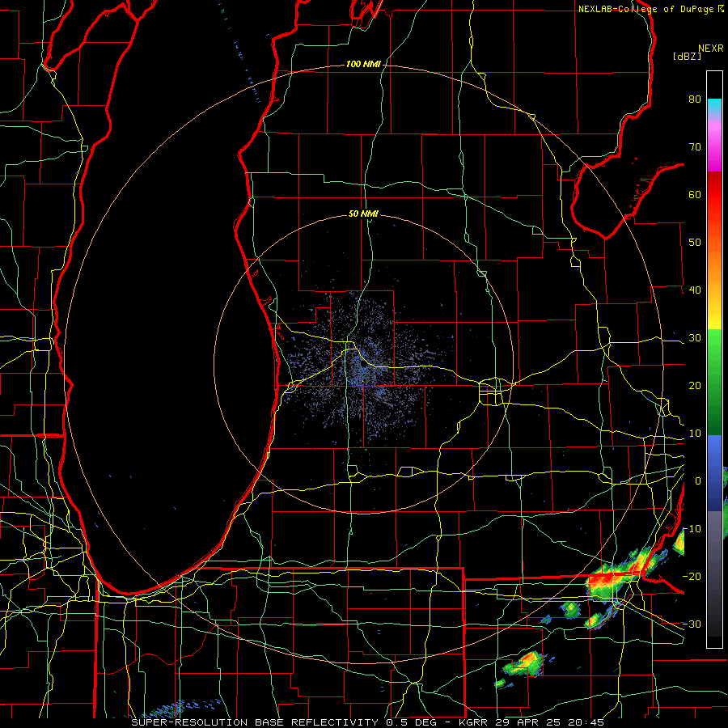The width and height of the screenshot is (728, 728).
Task: Click the 60 value on the dBZ scale
Action: pos(695,194)
